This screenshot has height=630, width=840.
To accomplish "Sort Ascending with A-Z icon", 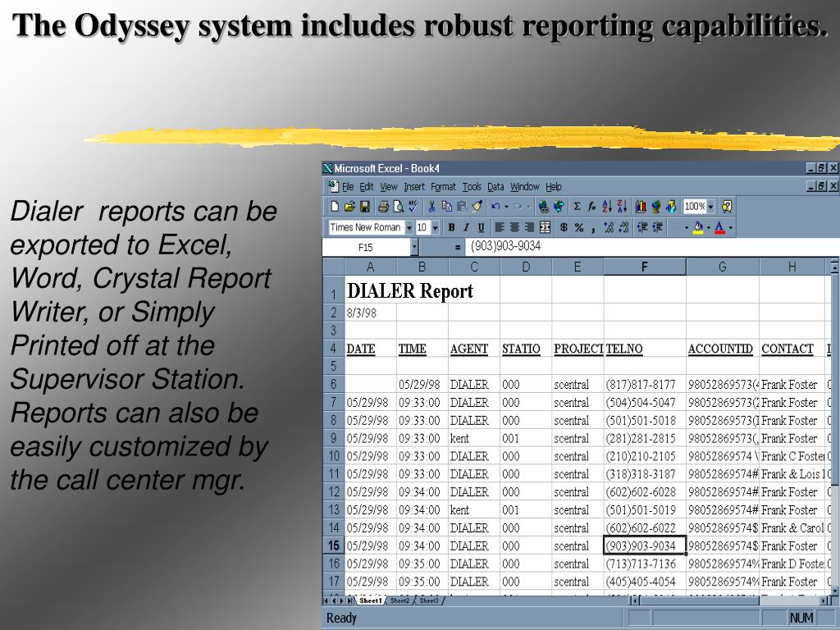I will 607,206.
